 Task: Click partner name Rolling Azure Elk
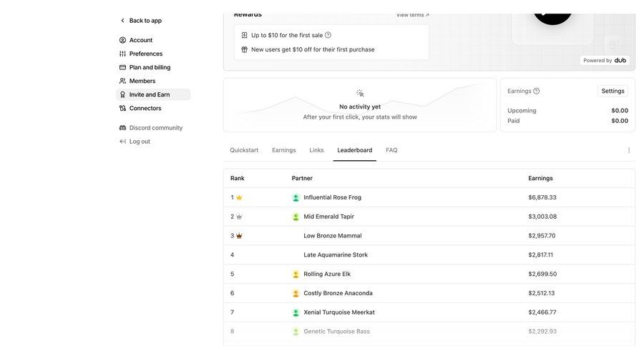(x=327, y=275)
